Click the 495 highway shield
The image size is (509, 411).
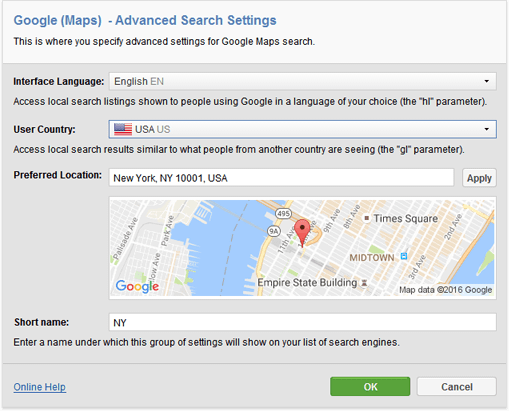pyautogui.click(x=283, y=213)
